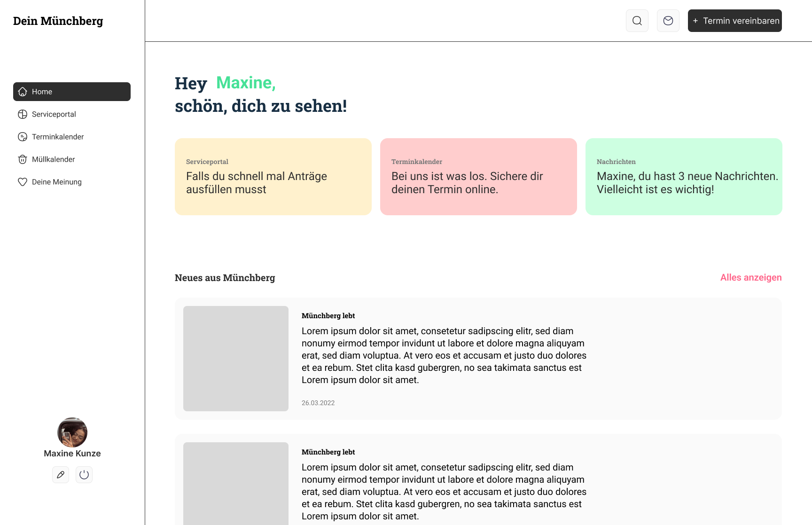Open Terminkalender in the sidebar
This screenshot has width=812, height=525.
click(58, 137)
